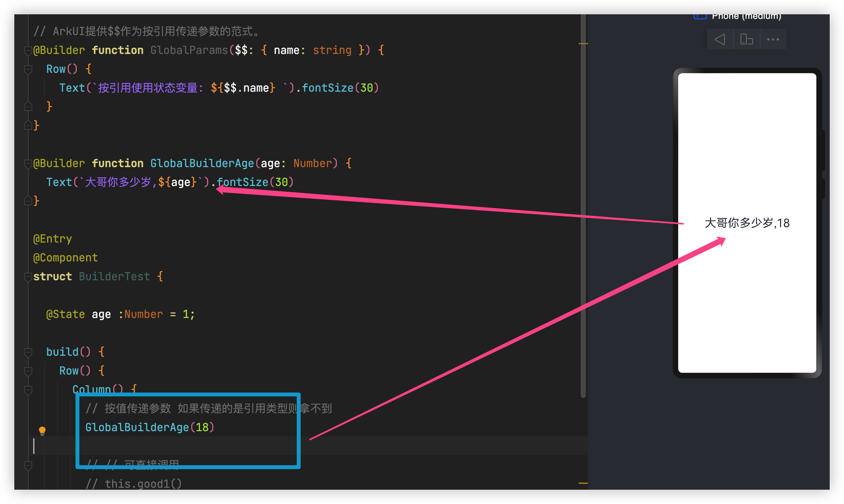Click the comment 按值传递参数 line
This screenshot has width=844, height=504.
(x=208, y=408)
